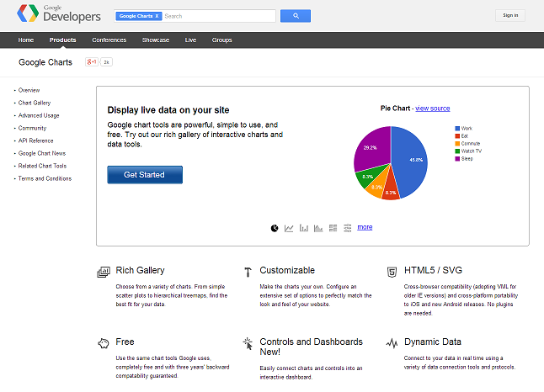
Task: Click the more chart types link
Action: pyautogui.click(x=365, y=227)
